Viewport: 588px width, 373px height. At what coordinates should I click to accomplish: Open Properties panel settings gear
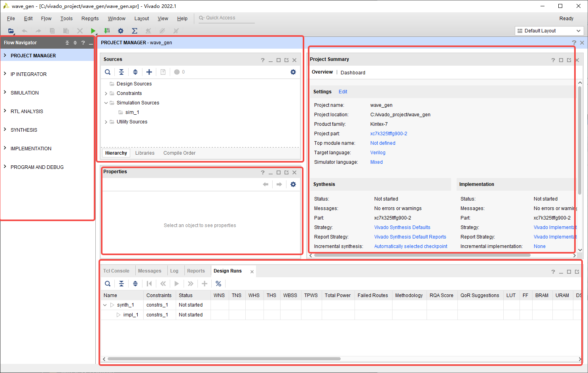(x=293, y=184)
